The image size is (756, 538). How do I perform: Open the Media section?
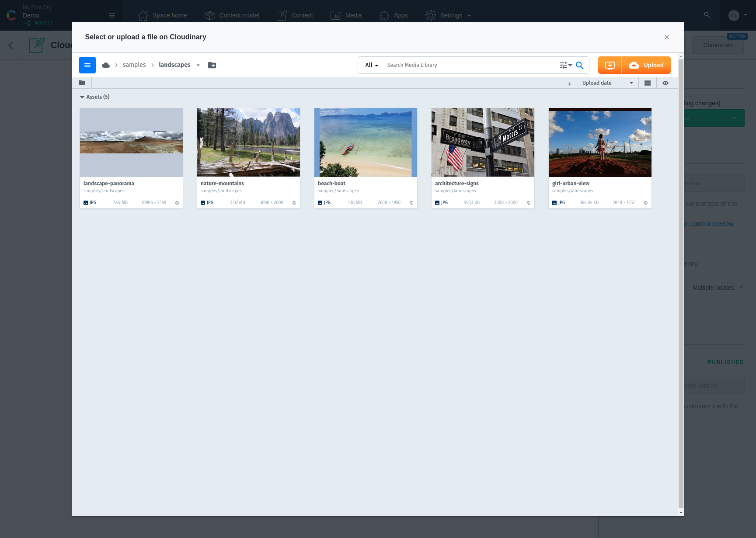point(346,15)
